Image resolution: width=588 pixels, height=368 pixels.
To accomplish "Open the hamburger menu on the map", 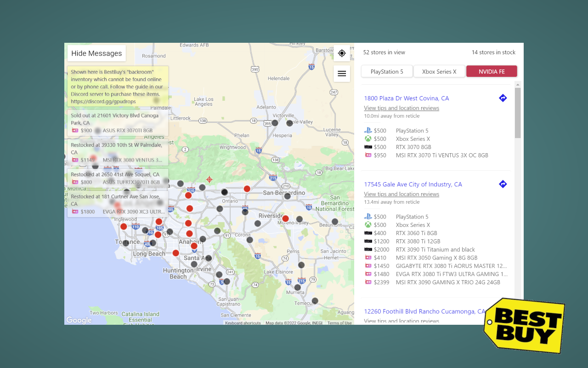I will (x=342, y=74).
